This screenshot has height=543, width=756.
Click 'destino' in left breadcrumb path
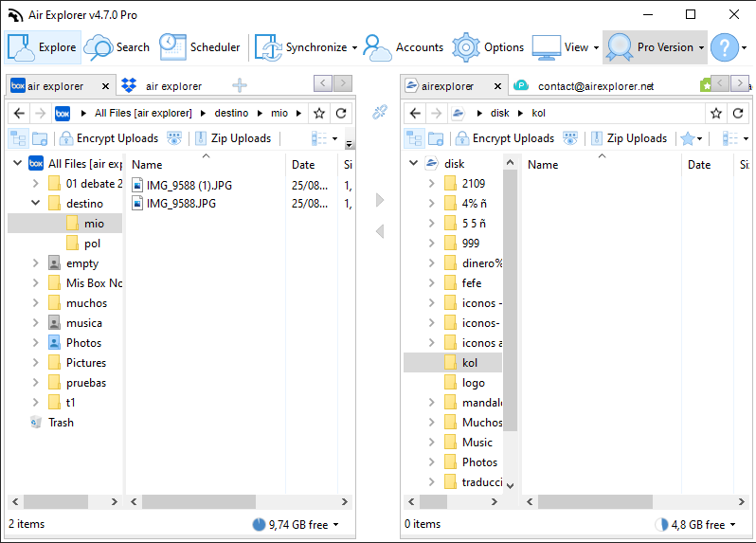click(x=231, y=114)
